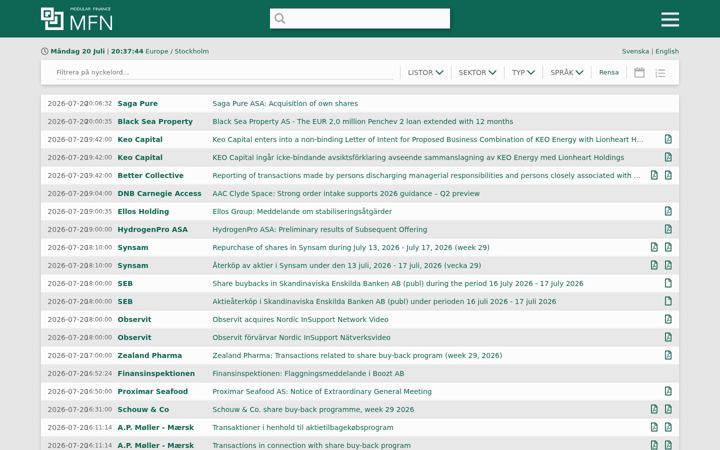Viewport: 720px width, 450px height.
Task: Open the Proximar Seafood company link
Action: point(152,391)
